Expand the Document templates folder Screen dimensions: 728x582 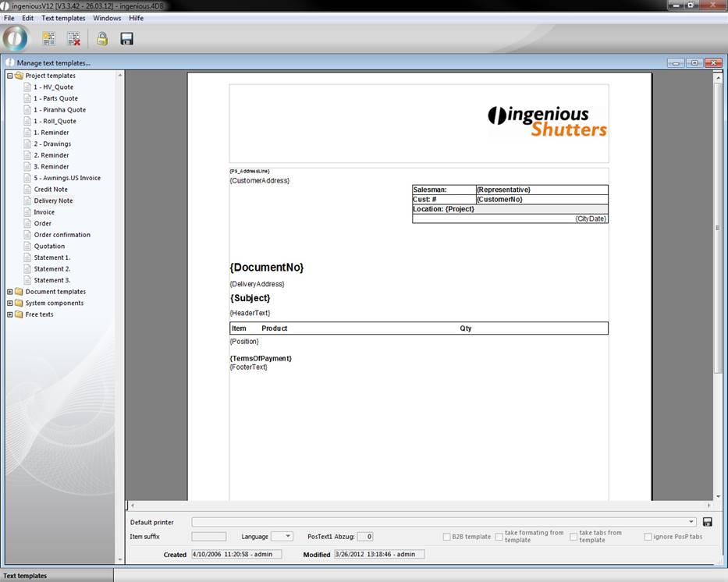click(x=10, y=292)
